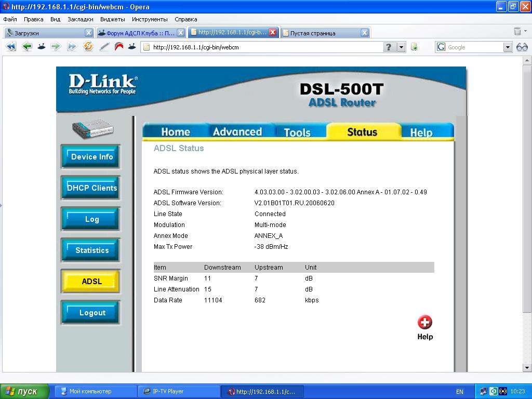532x399 pixels.
Task: Click the glasses icon beside the search box
Action: click(522, 47)
